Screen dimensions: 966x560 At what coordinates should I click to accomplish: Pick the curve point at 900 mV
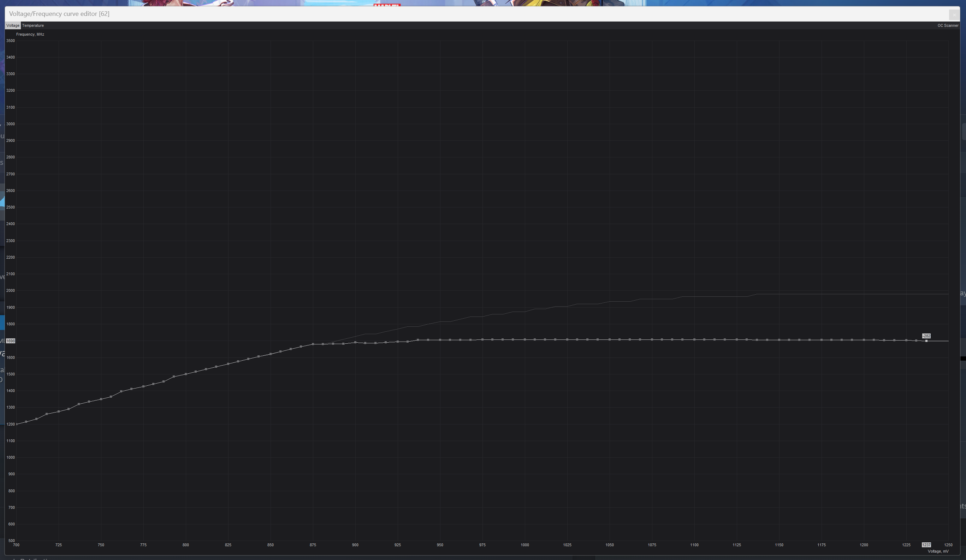coord(355,342)
